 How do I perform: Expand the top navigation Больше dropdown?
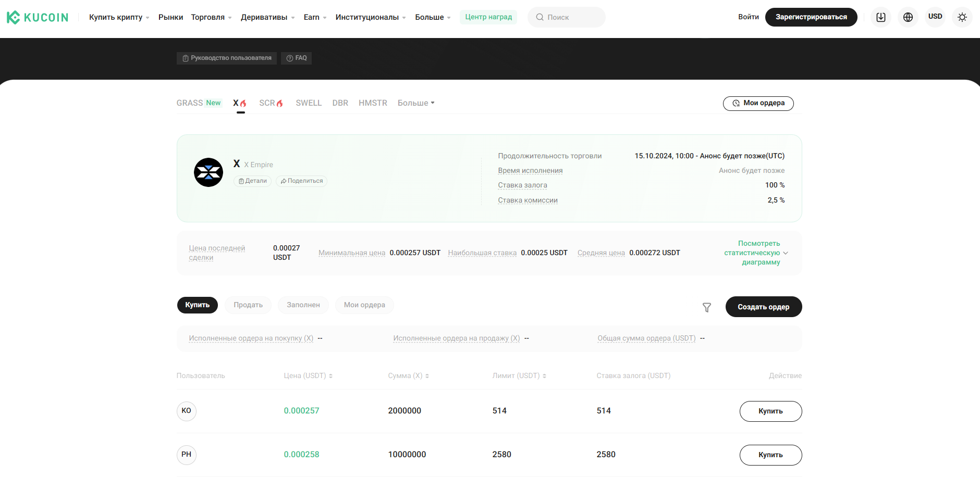[433, 17]
